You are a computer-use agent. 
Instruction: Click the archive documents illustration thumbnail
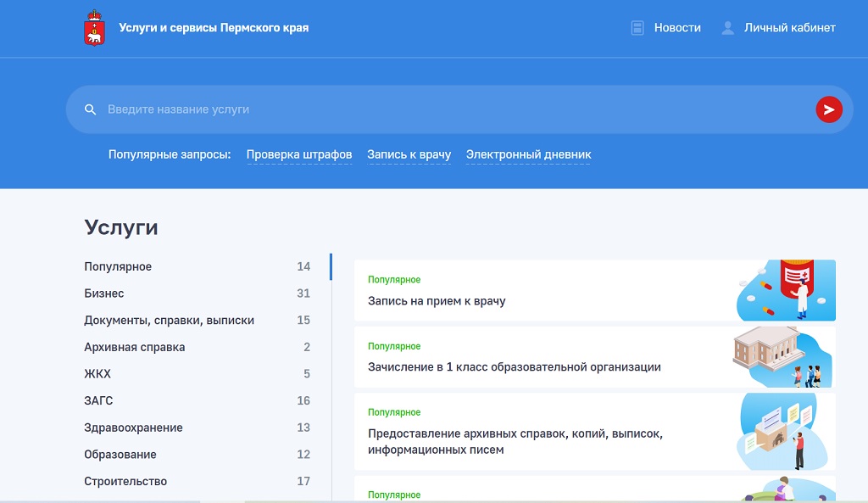coord(782,431)
